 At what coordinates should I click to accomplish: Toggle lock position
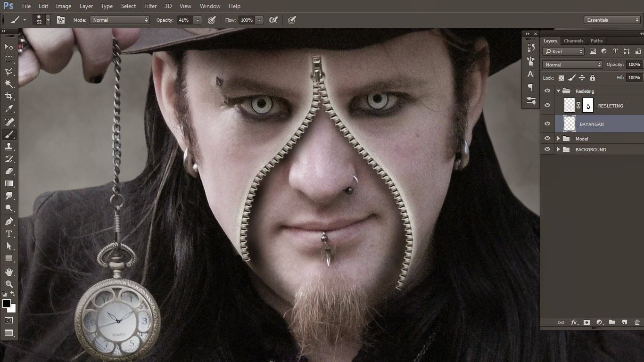coord(582,78)
